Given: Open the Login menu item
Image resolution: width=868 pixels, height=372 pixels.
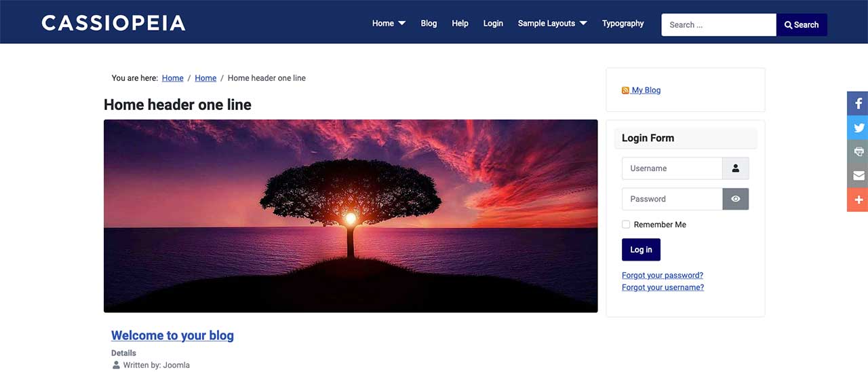Looking at the screenshot, I should [x=493, y=23].
